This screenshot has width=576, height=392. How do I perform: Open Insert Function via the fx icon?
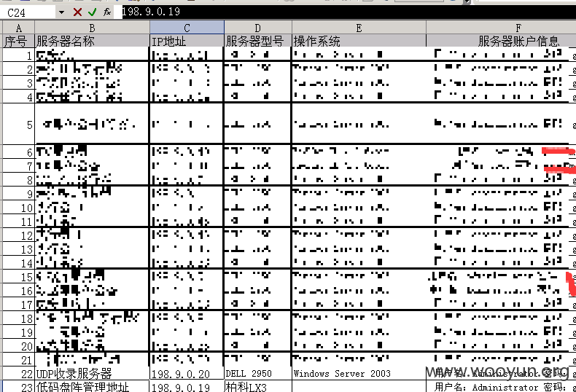point(107,12)
